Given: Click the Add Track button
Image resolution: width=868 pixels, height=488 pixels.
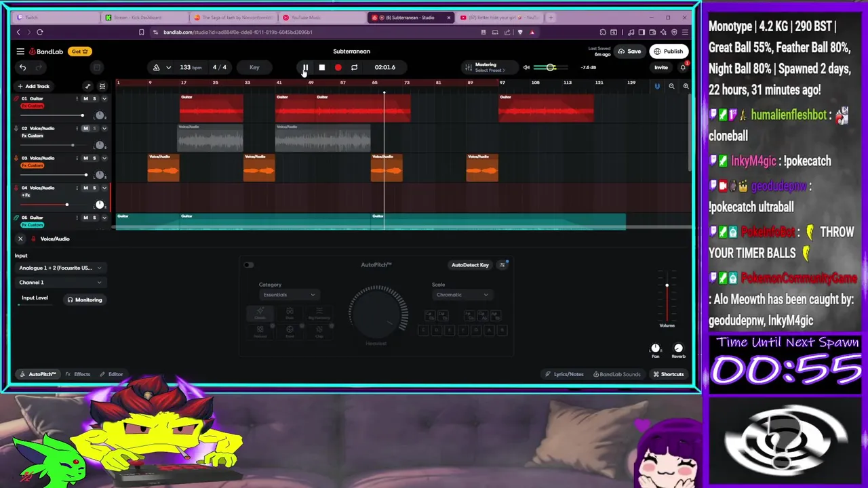Looking at the screenshot, I should [34, 86].
